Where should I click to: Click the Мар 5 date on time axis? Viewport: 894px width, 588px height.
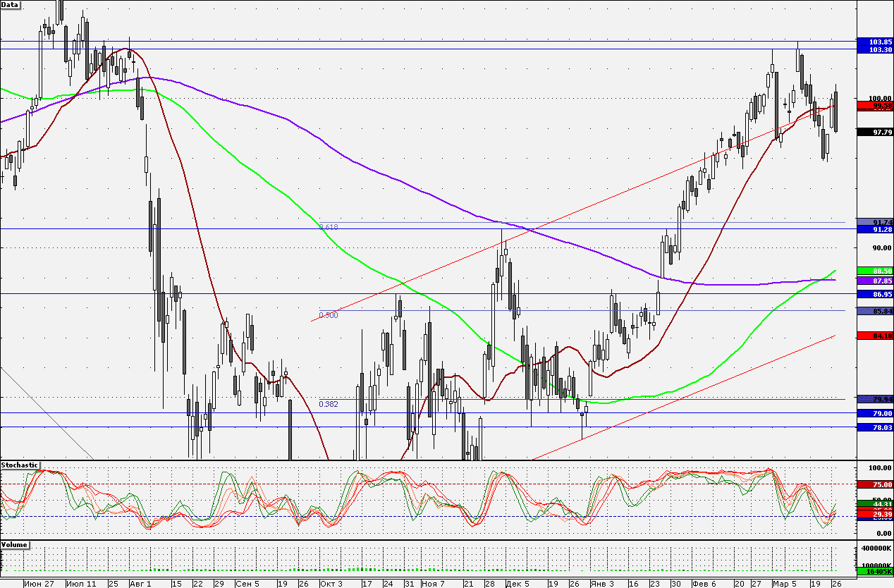click(x=783, y=584)
